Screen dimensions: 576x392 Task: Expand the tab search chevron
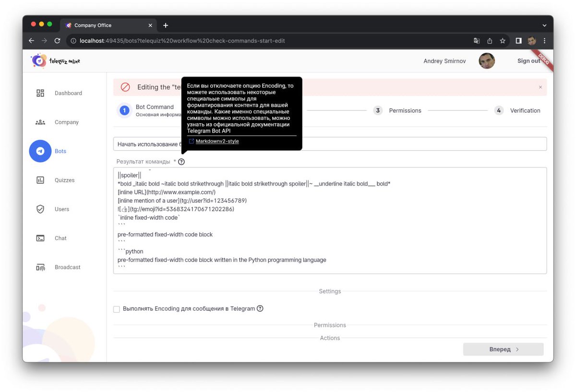[x=544, y=25]
